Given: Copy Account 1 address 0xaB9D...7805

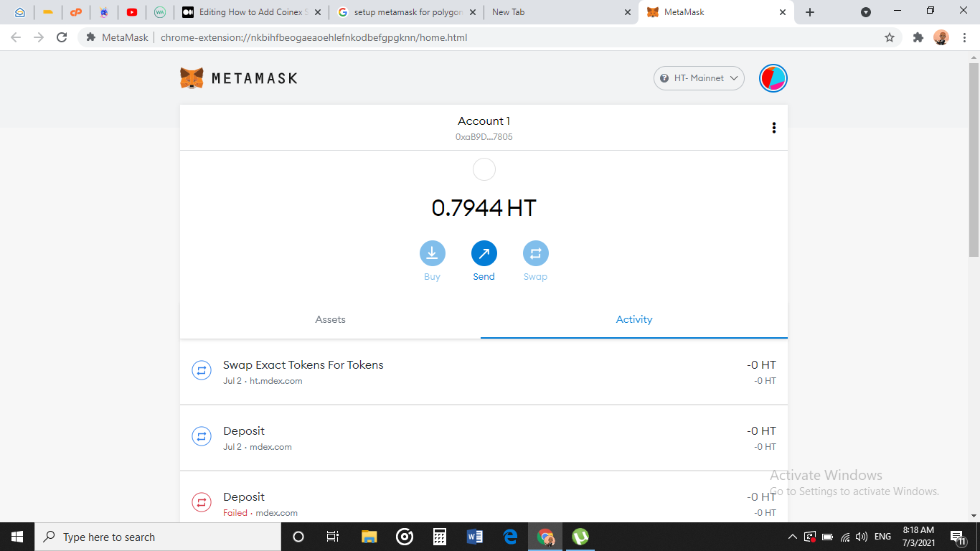Looking at the screenshot, I should pos(484,136).
